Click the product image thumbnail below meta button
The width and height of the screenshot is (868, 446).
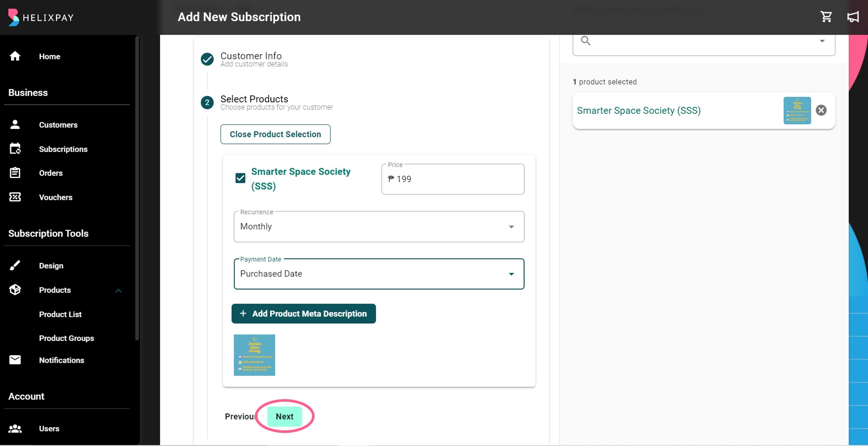254,355
